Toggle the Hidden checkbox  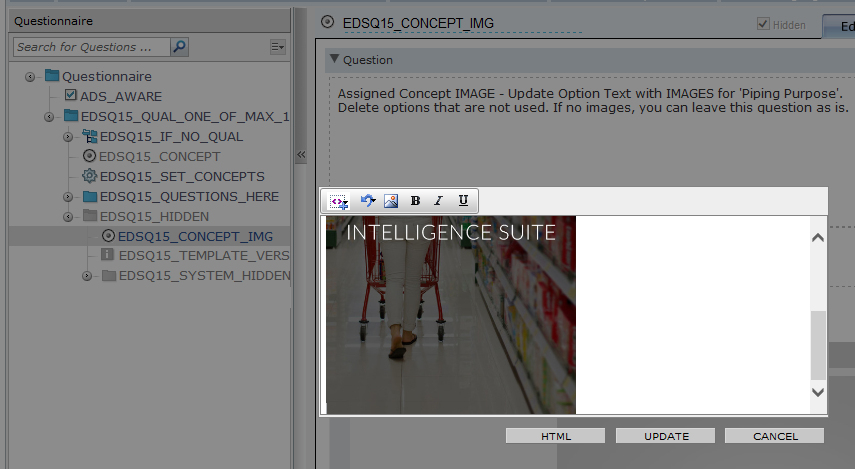click(763, 24)
